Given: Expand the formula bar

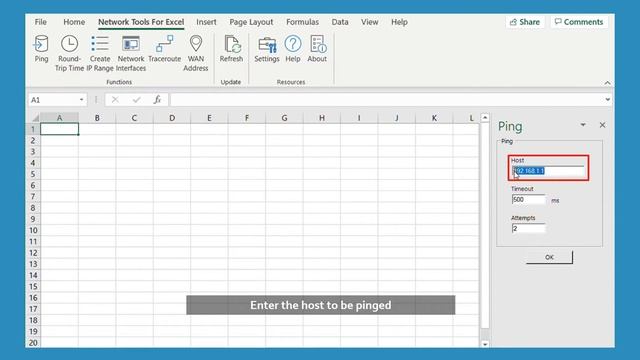Looking at the screenshot, I should (607, 100).
